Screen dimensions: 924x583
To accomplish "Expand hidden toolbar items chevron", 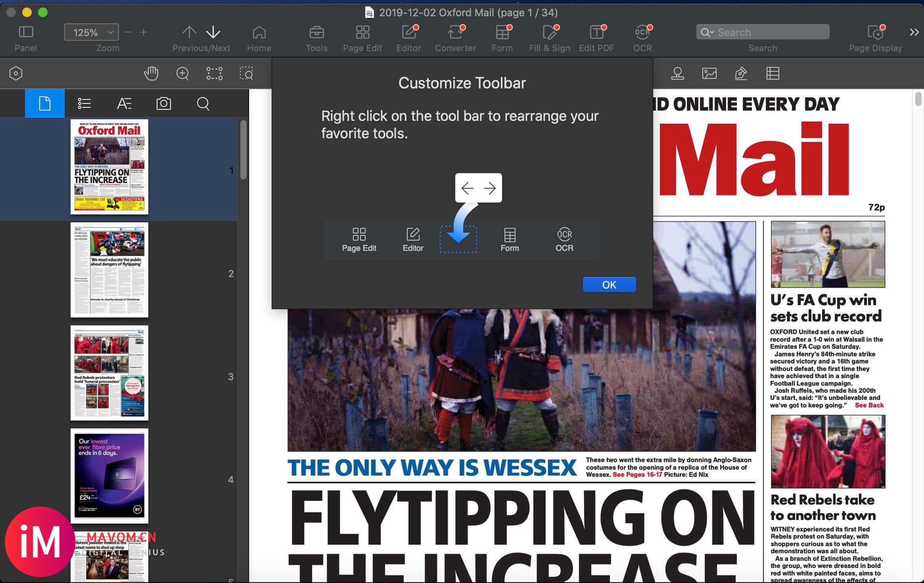I will coord(914,32).
